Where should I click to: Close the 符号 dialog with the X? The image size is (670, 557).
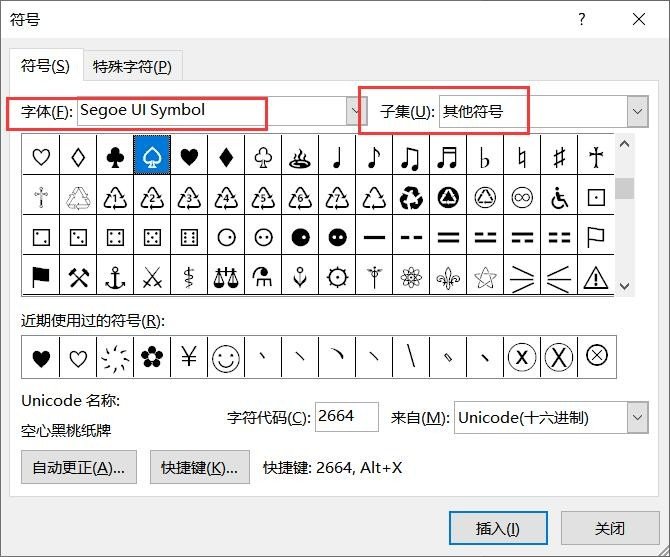pos(639,19)
